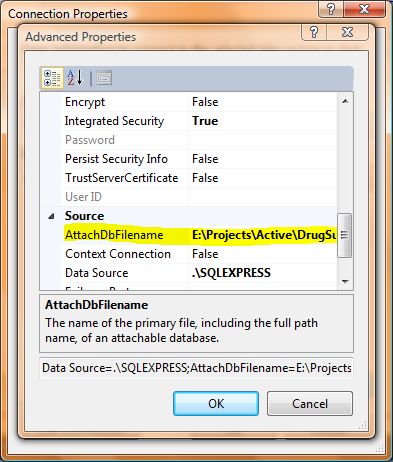Grab the property grid scrollbar thumb

pos(345,235)
